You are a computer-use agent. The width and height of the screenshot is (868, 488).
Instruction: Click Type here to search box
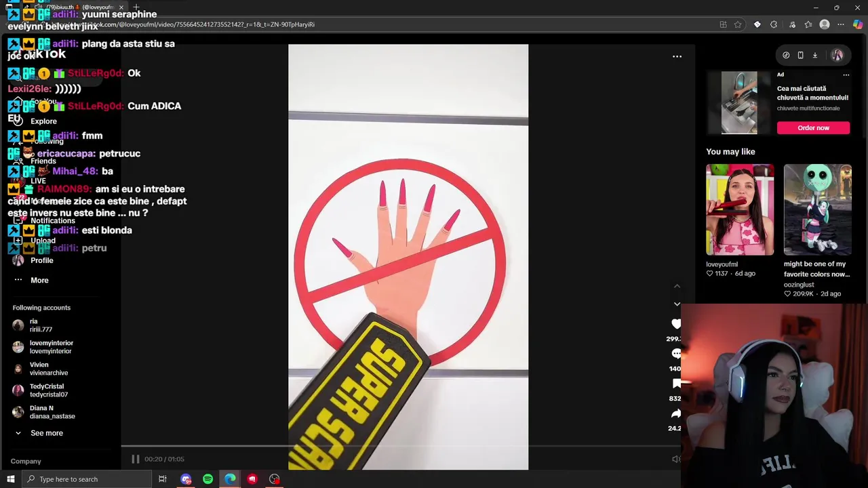click(87, 479)
